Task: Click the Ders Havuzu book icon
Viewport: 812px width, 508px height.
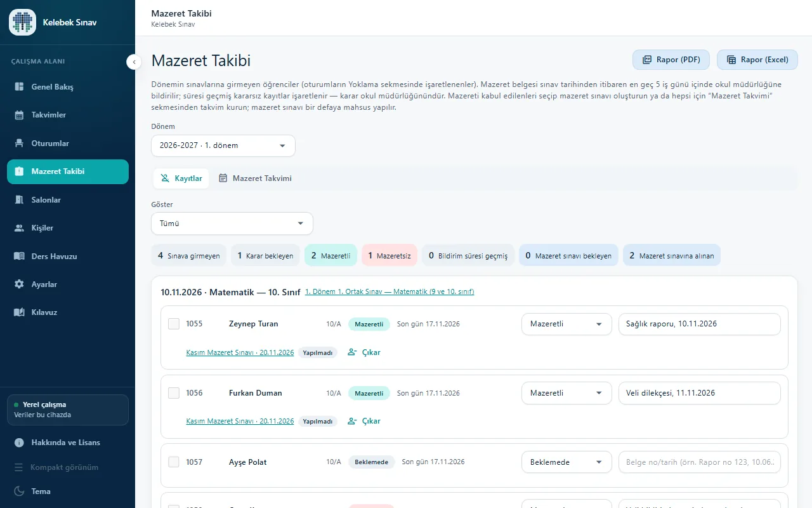Action: point(19,257)
